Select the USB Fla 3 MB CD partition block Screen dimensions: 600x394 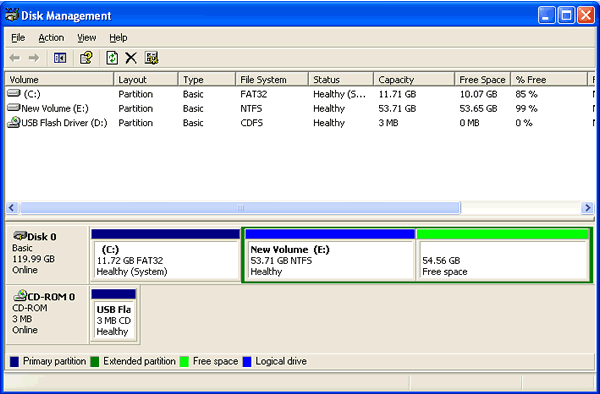pyautogui.click(x=114, y=315)
